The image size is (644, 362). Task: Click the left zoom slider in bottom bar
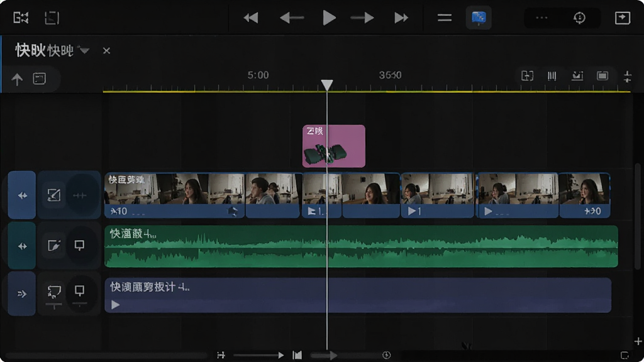tap(258, 355)
